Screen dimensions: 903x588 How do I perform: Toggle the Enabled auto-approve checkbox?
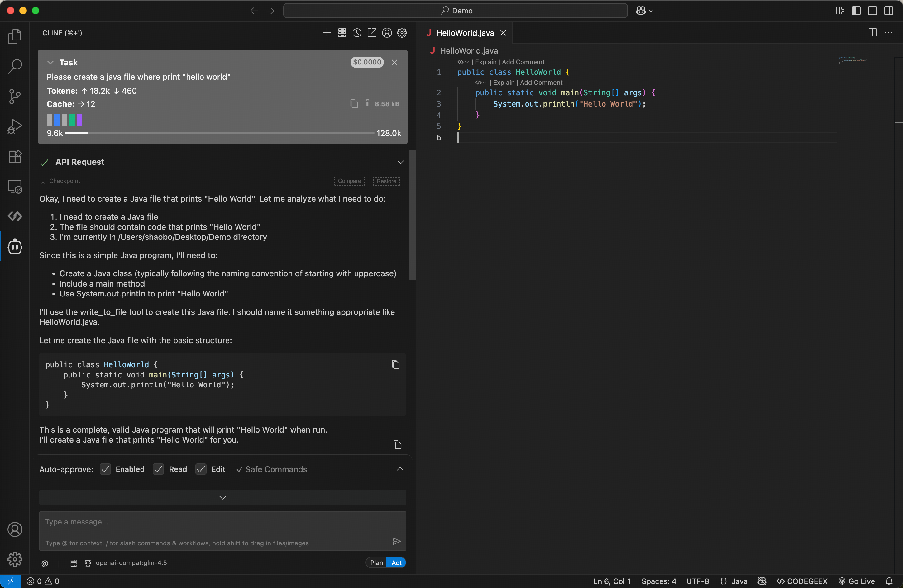click(105, 469)
